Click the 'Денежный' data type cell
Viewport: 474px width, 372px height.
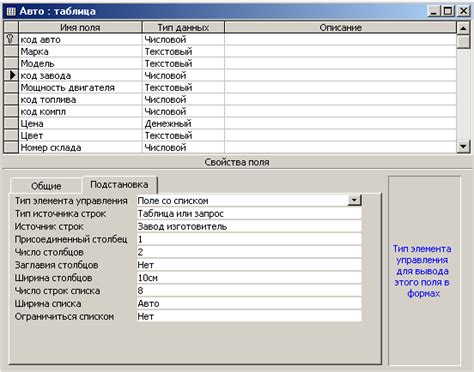click(183, 123)
